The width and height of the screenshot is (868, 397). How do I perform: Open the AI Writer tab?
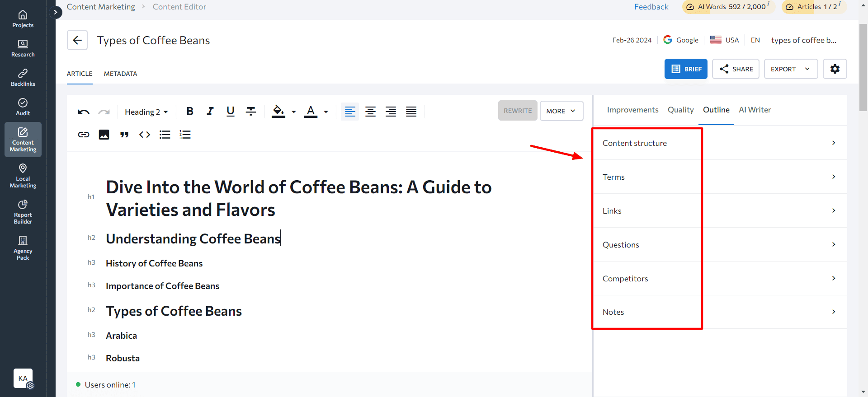tap(755, 110)
